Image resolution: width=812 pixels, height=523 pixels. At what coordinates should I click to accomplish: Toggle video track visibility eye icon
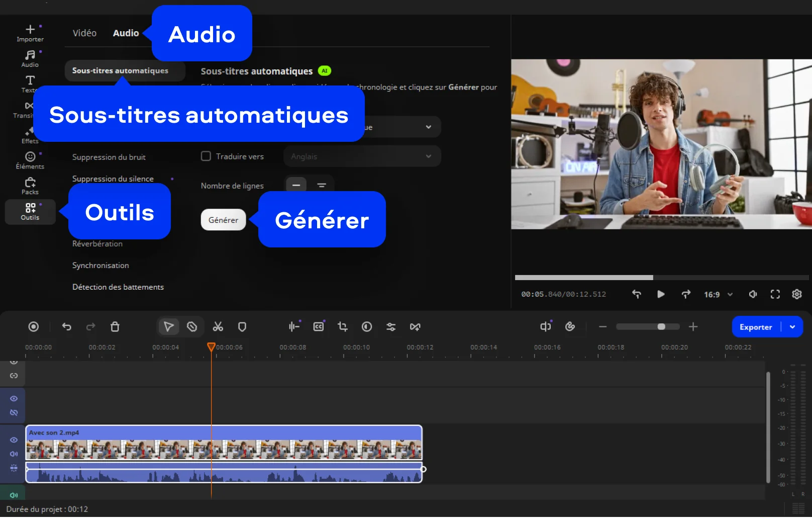(x=14, y=440)
